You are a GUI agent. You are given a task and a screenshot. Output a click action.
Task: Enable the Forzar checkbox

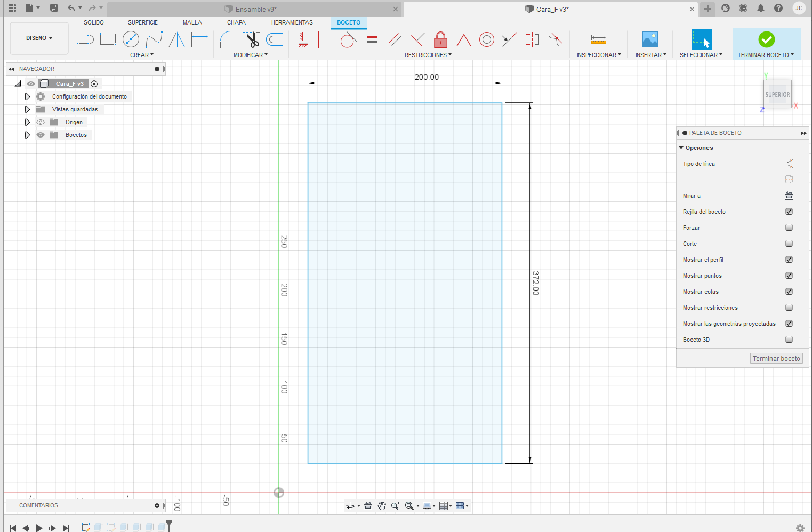tap(789, 228)
